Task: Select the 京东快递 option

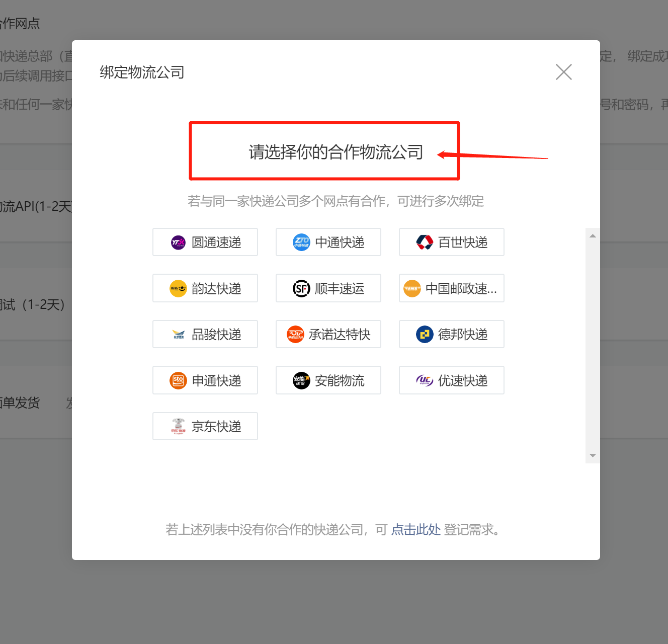Action: (x=205, y=426)
